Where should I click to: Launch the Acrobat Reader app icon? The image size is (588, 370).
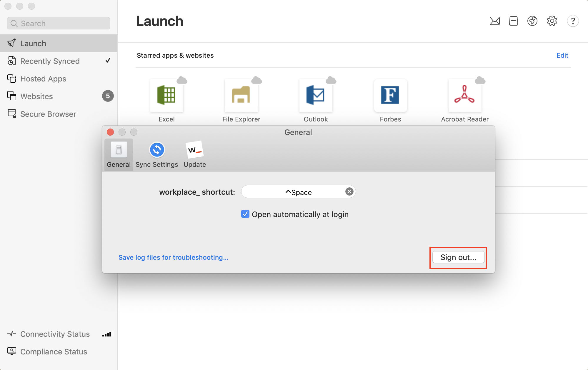click(x=465, y=95)
